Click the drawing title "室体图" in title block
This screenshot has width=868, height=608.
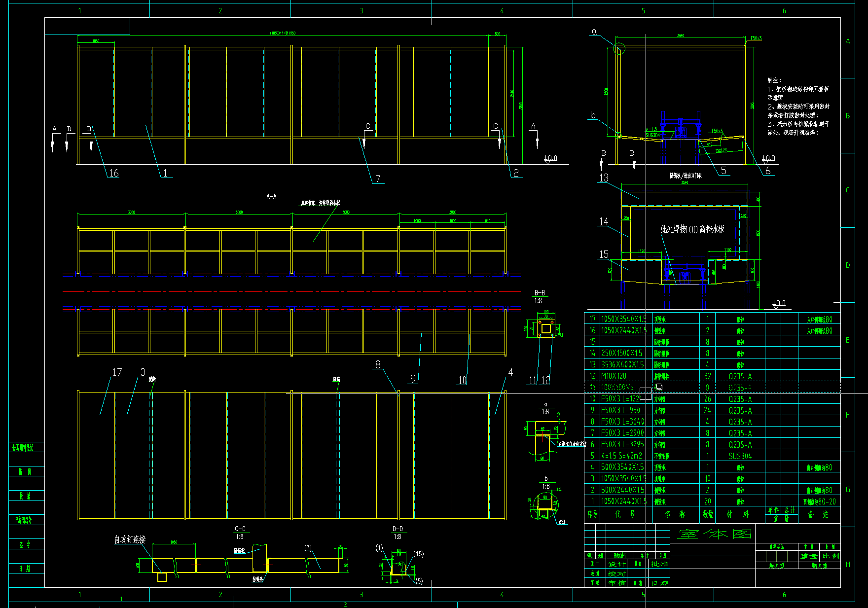(x=715, y=534)
